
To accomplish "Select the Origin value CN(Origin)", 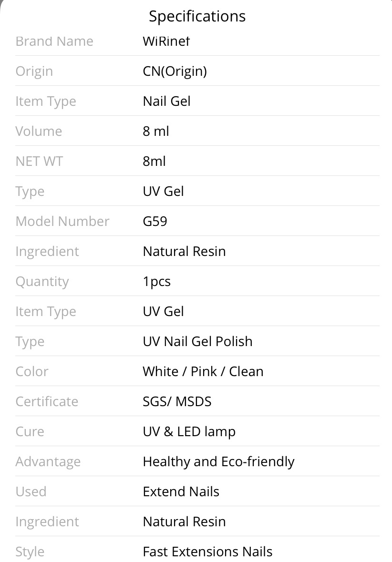I will 175,72.
